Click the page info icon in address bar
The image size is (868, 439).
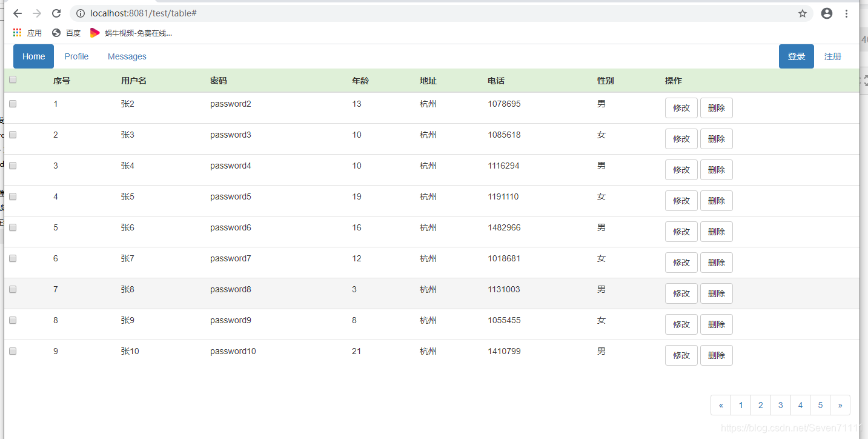(x=79, y=13)
